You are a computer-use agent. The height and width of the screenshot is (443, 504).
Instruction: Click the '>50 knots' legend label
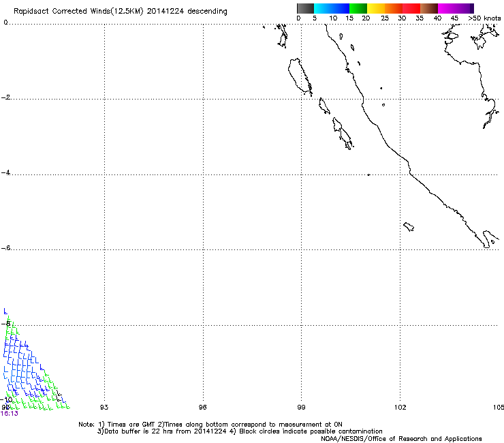pyautogui.click(x=484, y=18)
